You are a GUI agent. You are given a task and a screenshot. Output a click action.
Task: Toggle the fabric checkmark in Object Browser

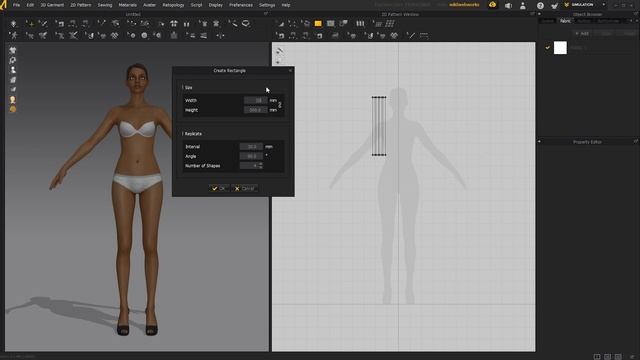547,48
